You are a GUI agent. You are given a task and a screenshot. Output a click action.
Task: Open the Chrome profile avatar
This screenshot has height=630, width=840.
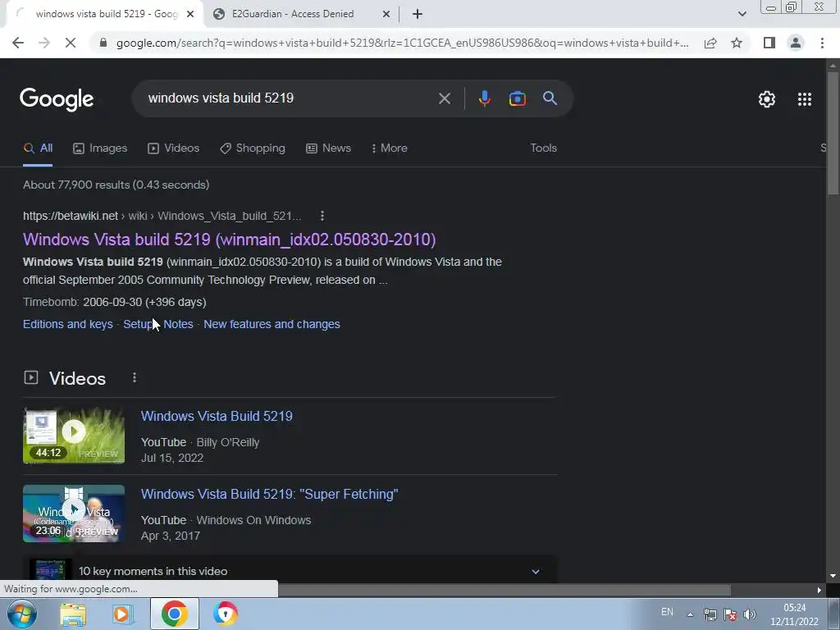(x=796, y=43)
